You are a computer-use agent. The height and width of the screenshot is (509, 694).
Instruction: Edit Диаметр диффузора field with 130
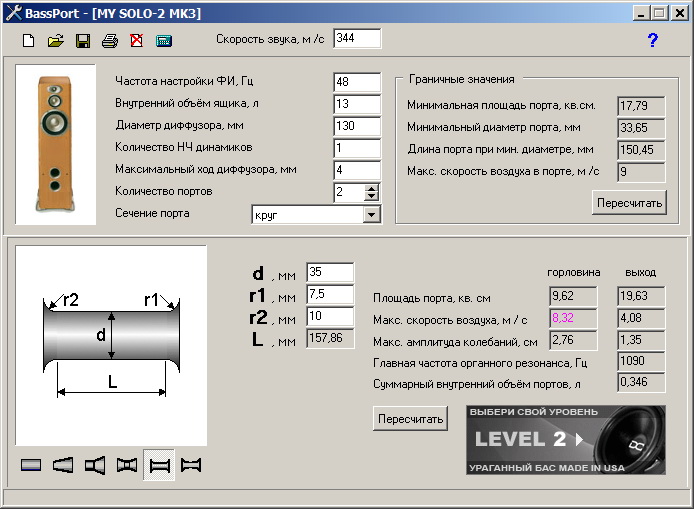point(357,126)
